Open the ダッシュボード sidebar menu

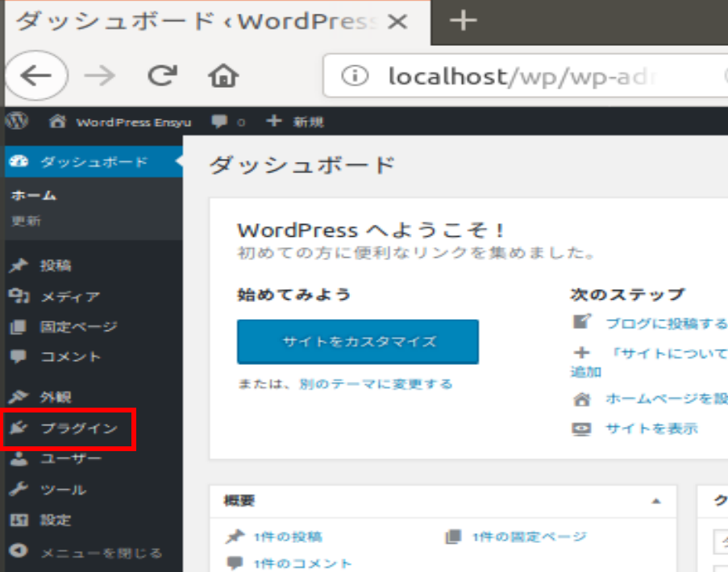(x=94, y=161)
